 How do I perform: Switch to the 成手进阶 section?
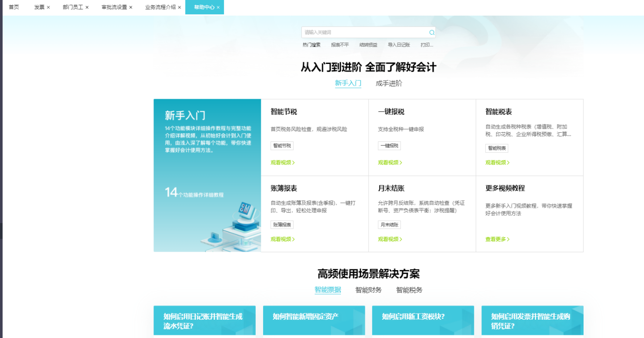pyautogui.click(x=389, y=84)
